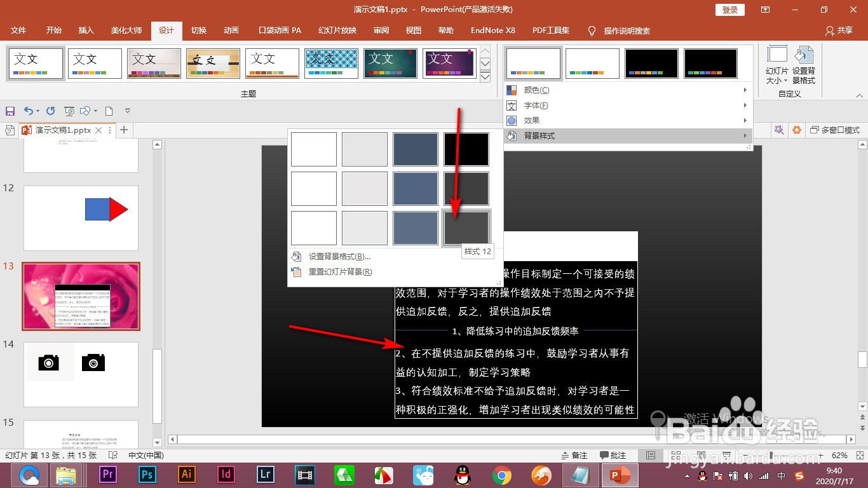Image resolution: width=868 pixels, height=488 pixels.
Task: Expand customize quick access toolbar arrow
Action: click(127, 111)
